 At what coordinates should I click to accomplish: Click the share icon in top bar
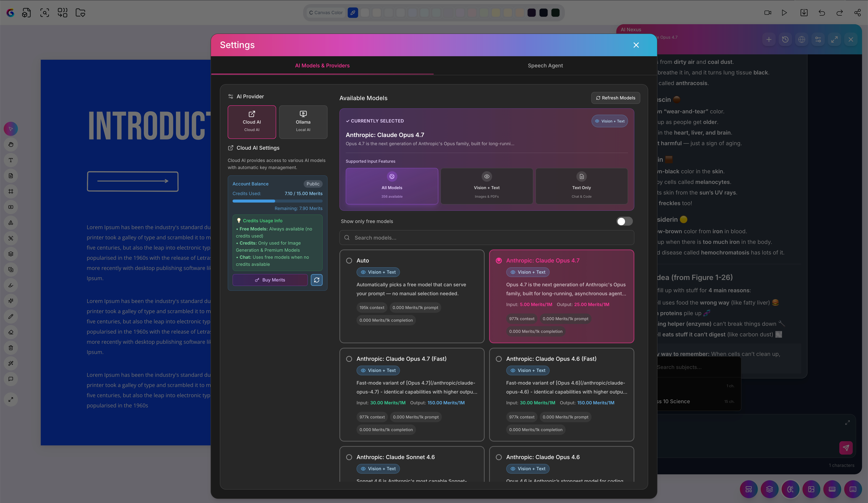coord(858,13)
